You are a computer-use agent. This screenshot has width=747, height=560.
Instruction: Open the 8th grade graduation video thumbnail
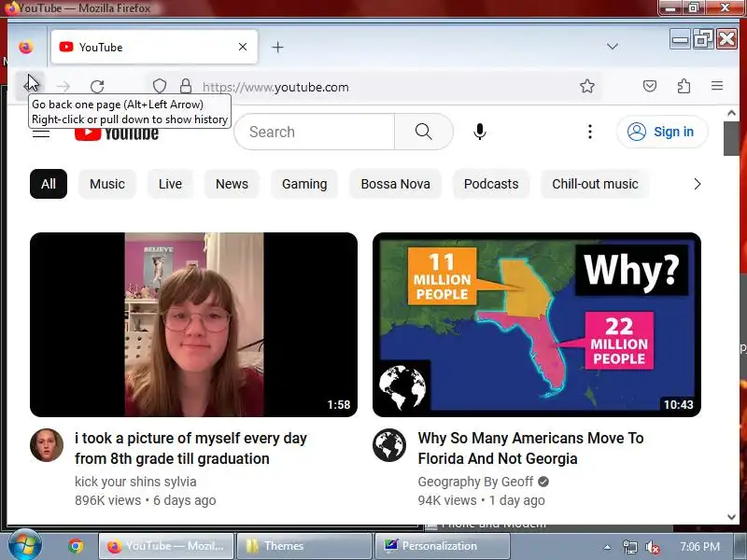tap(193, 325)
